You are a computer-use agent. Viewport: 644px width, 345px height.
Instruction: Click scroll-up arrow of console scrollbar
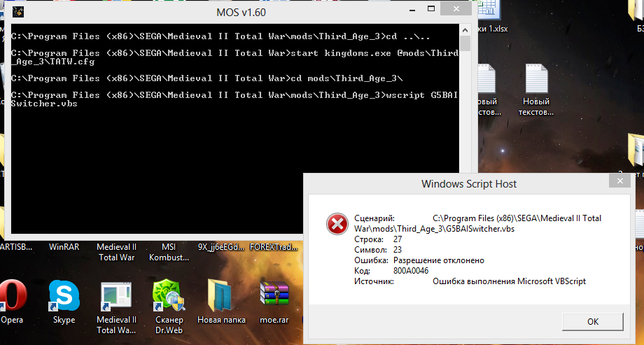465,30
